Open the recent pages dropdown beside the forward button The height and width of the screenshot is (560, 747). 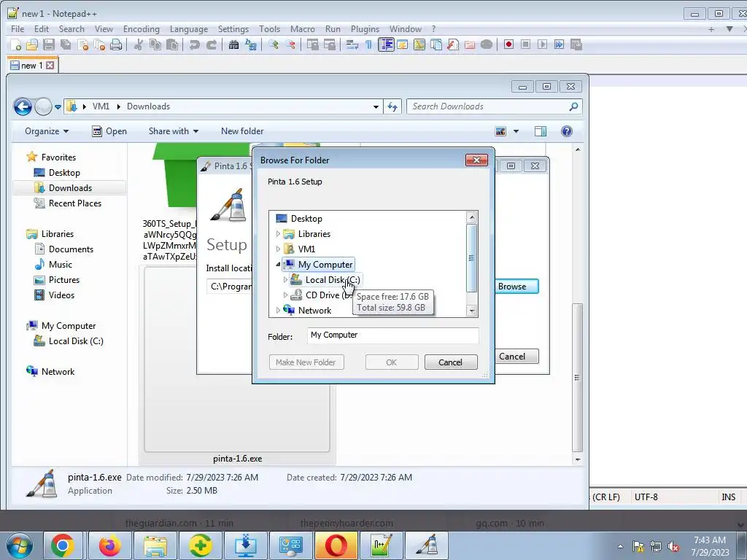[x=58, y=107]
